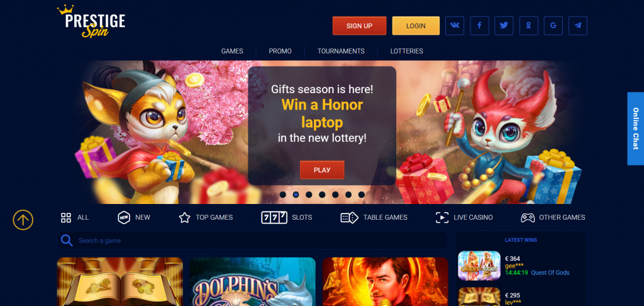The image size is (644, 306).
Task: Click the Odnoklassniki login icon
Action: tap(528, 25)
